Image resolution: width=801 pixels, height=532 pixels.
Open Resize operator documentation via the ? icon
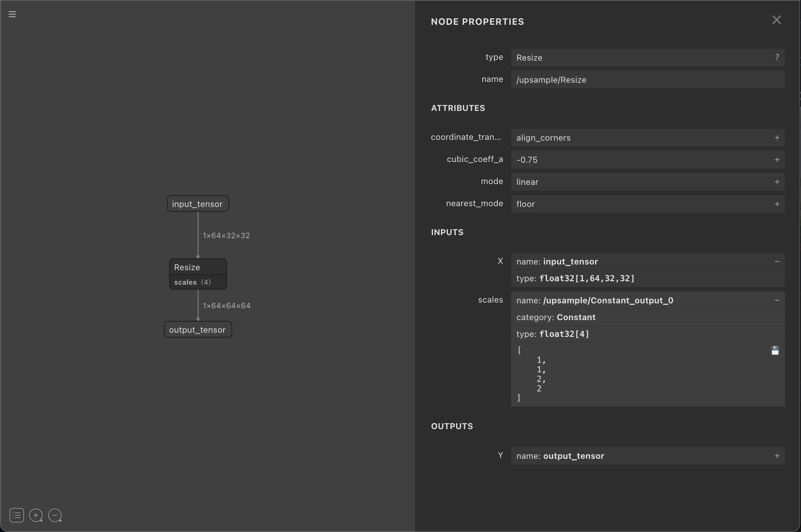pos(777,57)
